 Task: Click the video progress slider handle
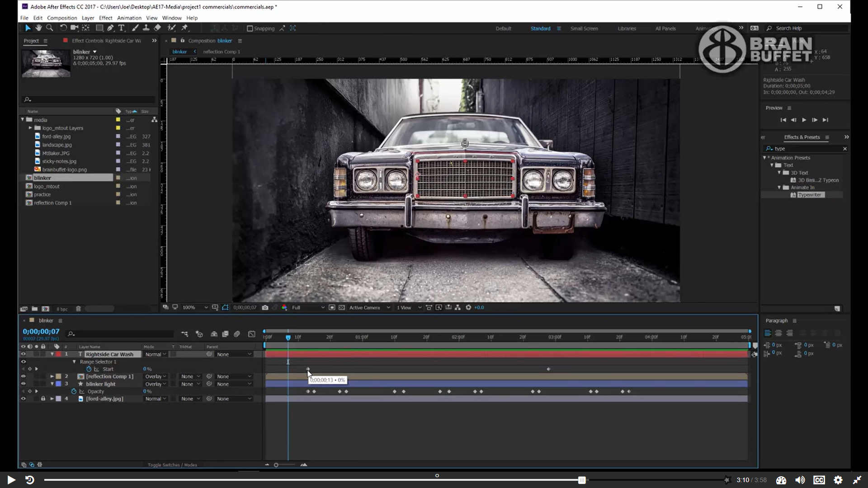click(x=582, y=480)
